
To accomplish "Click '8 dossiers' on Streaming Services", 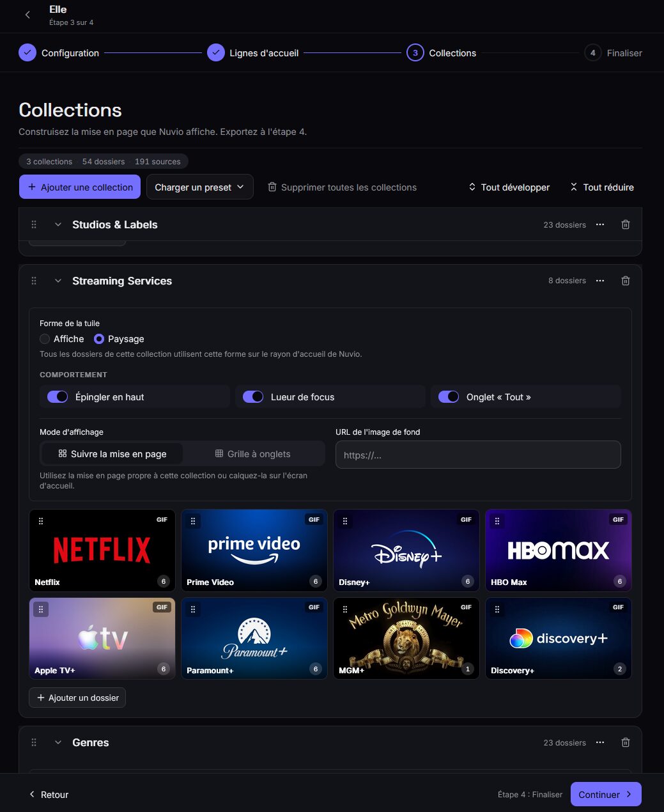I will (567, 281).
